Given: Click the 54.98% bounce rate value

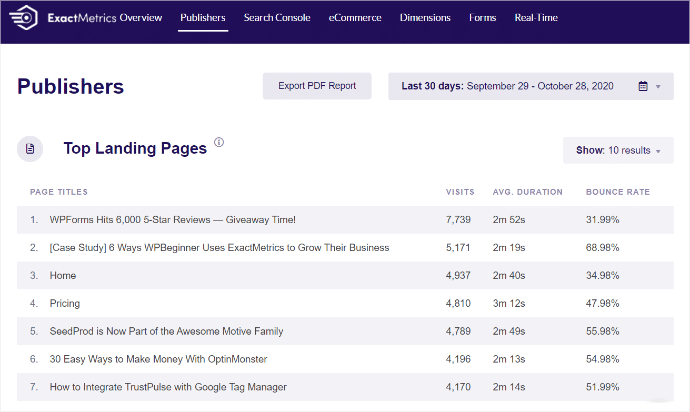Looking at the screenshot, I should point(602,359).
